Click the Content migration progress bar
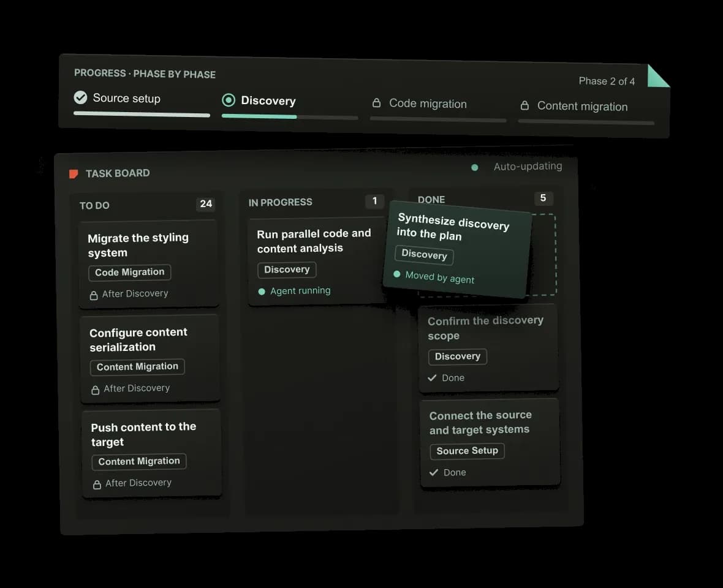Screen dimensions: 723x588 tap(586, 123)
